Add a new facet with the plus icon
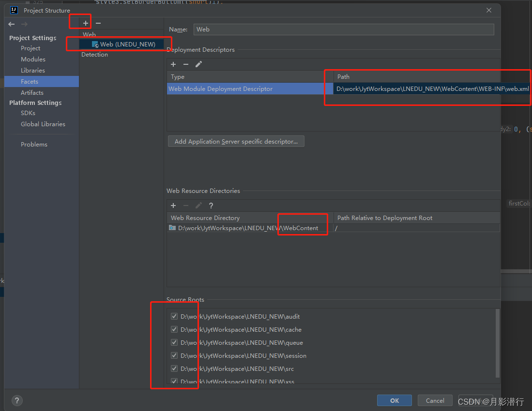532x411 pixels. pos(86,23)
